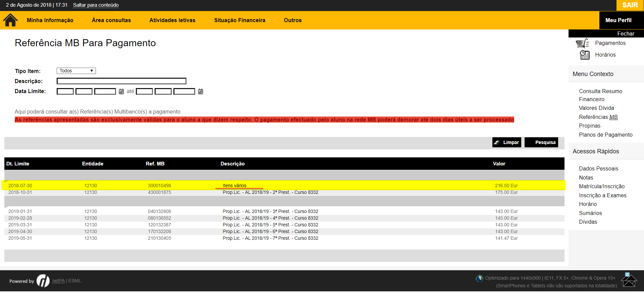The height and width of the screenshot is (293, 644).
Task: Sort by the Dt. Limite column header
Action: tap(18, 164)
